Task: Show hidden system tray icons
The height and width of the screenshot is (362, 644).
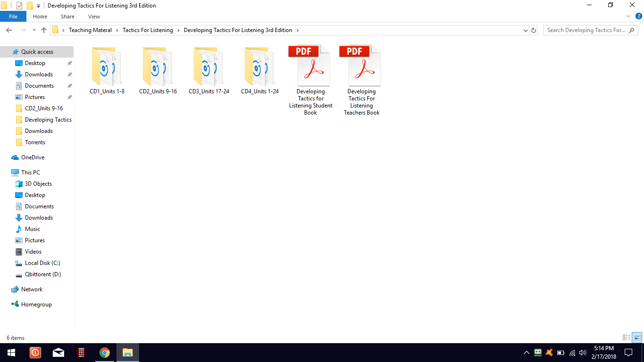Action: (527, 353)
